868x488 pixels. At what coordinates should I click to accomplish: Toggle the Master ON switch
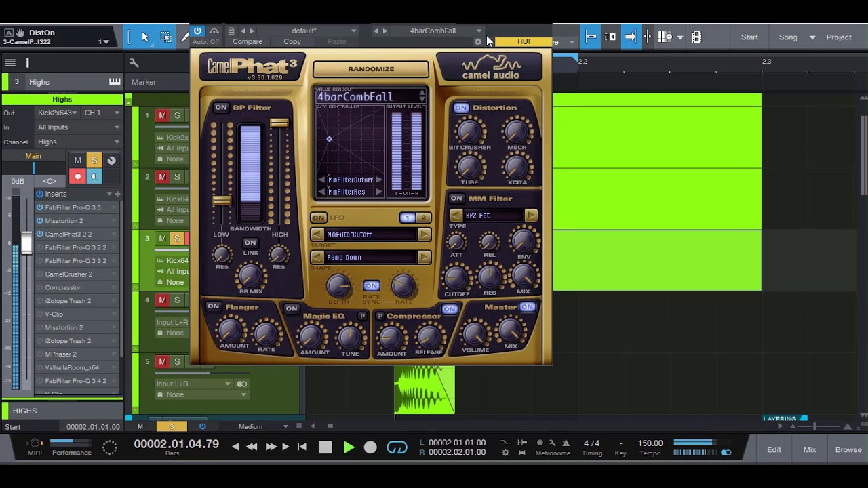[x=528, y=307]
